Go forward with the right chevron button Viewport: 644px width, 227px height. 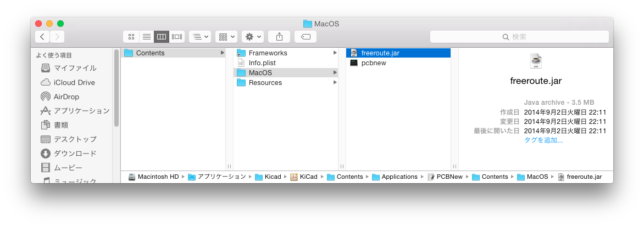[x=57, y=37]
